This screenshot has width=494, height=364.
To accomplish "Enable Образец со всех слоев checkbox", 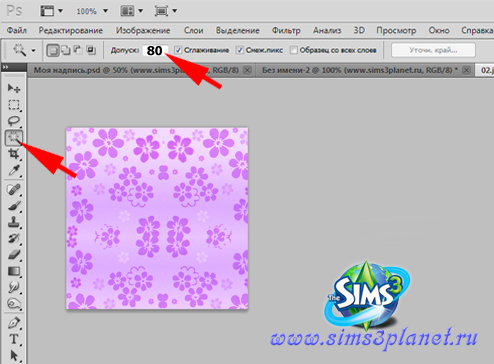I will click(293, 50).
